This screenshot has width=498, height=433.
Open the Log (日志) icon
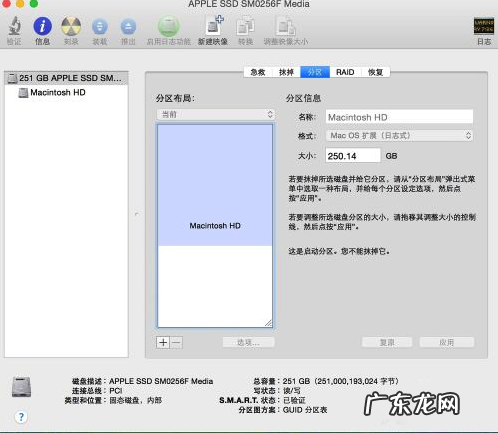pos(484,26)
